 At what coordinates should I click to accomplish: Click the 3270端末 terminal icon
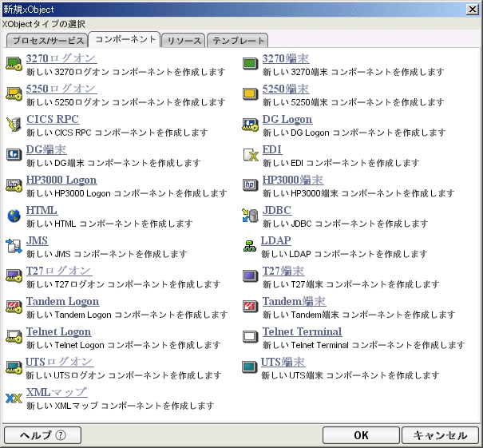point(250,63)
